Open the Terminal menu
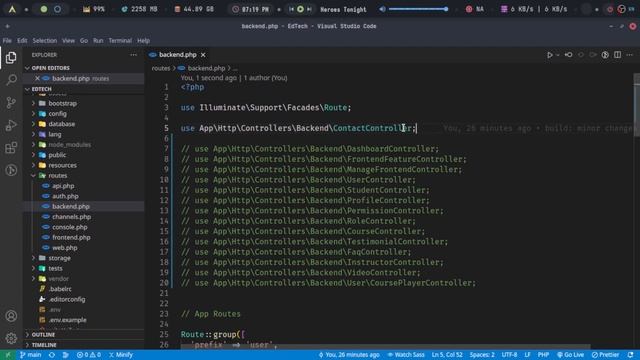Viewport: 640px width, 360px height. click(120, 40)
